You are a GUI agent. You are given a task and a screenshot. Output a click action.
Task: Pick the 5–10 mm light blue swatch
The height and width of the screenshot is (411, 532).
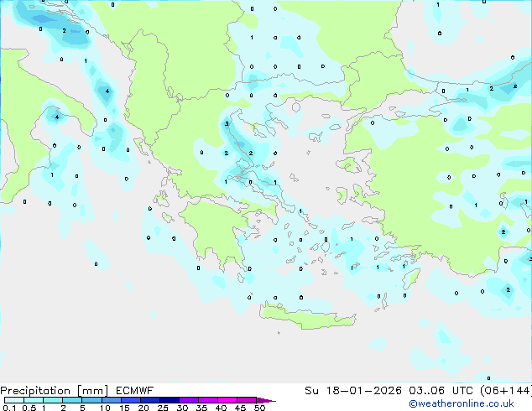coord(92,400)
